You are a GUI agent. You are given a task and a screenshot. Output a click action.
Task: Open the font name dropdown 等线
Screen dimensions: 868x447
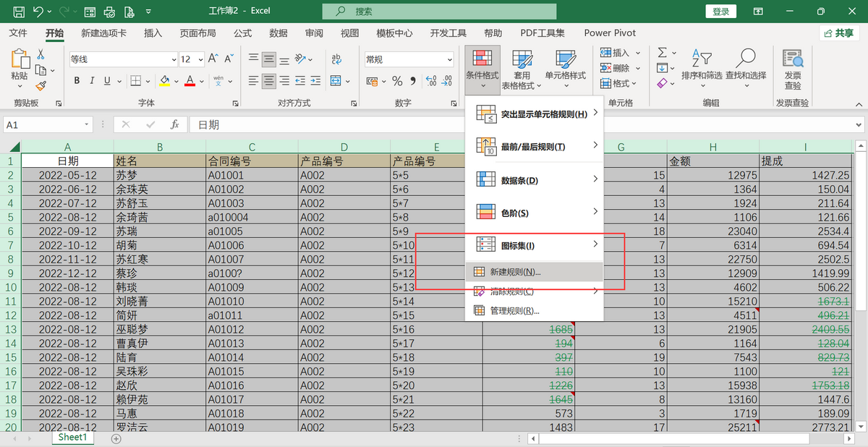(174, 59)
